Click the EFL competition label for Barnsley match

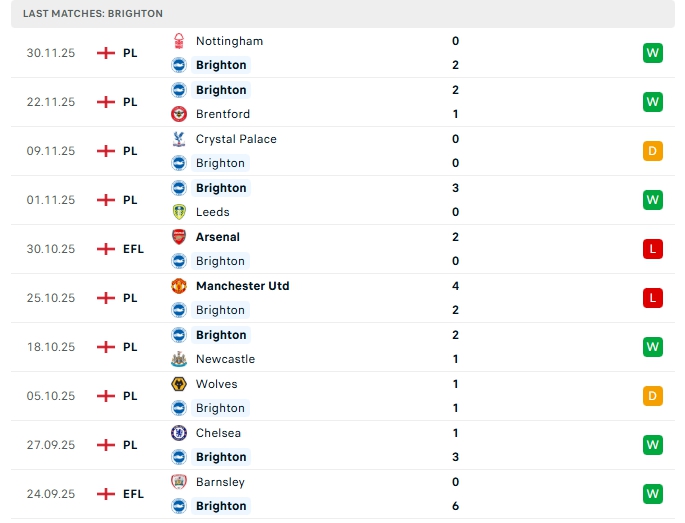133,494
